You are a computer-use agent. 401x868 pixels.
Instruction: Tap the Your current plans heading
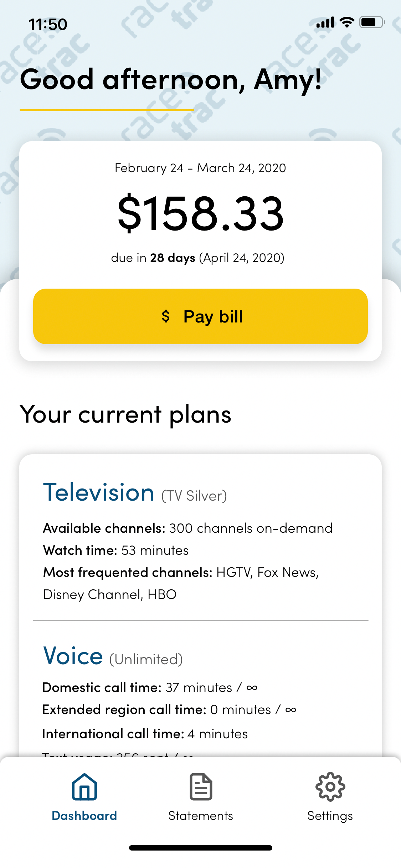click(125, 414)
